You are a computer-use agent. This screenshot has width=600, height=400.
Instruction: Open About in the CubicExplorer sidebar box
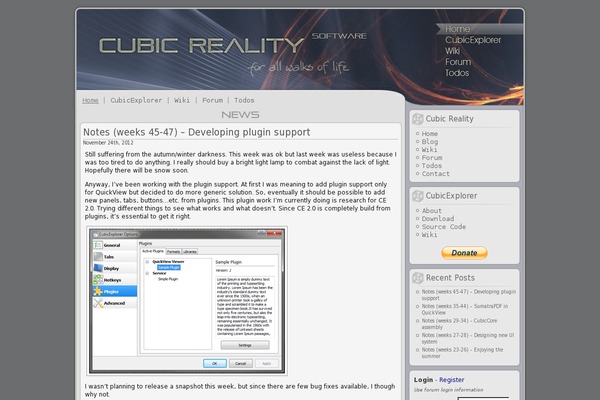(432, 211)
